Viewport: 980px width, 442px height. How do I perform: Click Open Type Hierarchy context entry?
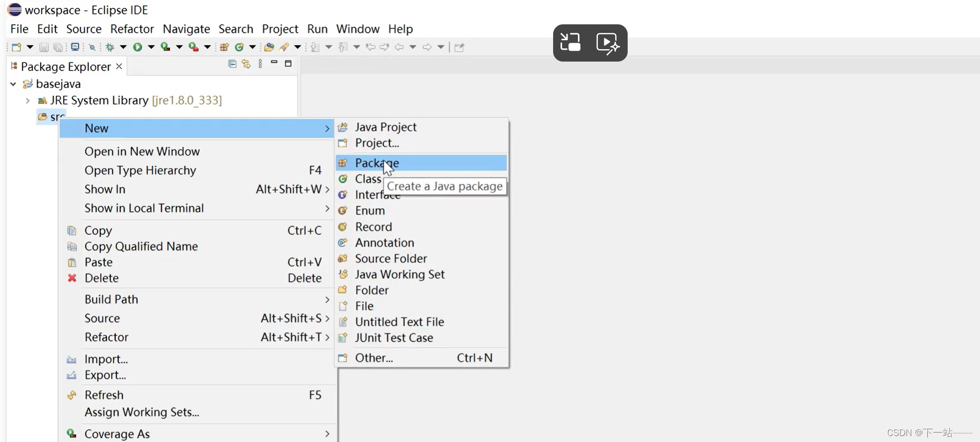click(x=197, y=170)
